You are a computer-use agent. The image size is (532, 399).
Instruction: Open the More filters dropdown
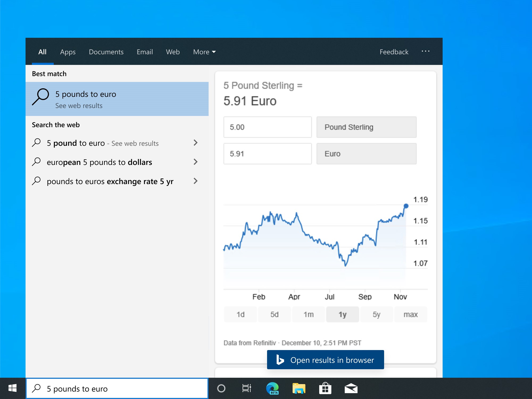click(204, 52)
